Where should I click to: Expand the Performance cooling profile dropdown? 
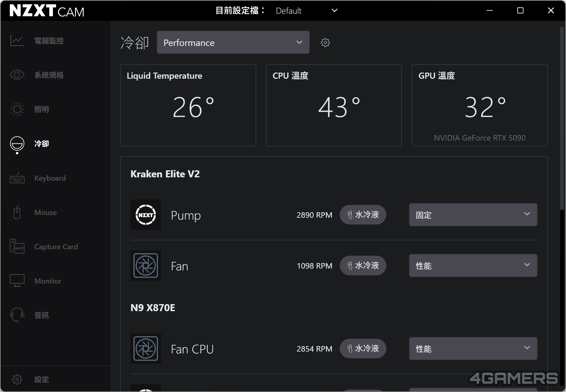tap(233, 42)
